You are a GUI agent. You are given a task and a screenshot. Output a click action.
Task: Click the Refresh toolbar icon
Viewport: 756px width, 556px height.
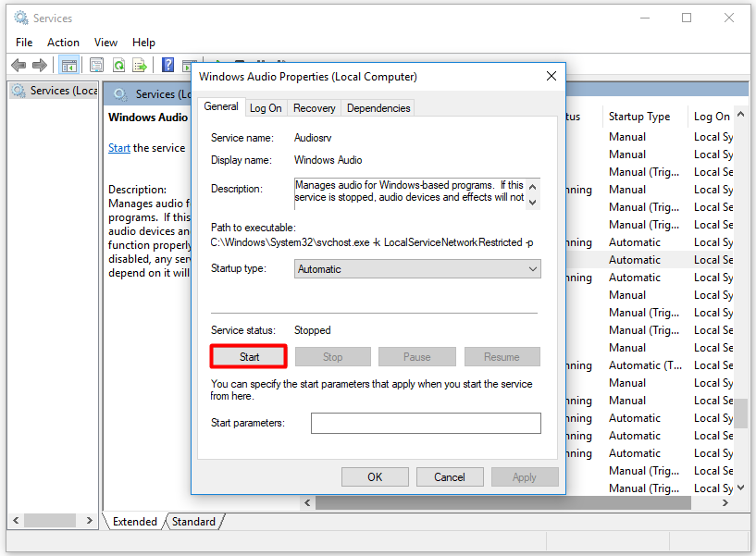118,65
